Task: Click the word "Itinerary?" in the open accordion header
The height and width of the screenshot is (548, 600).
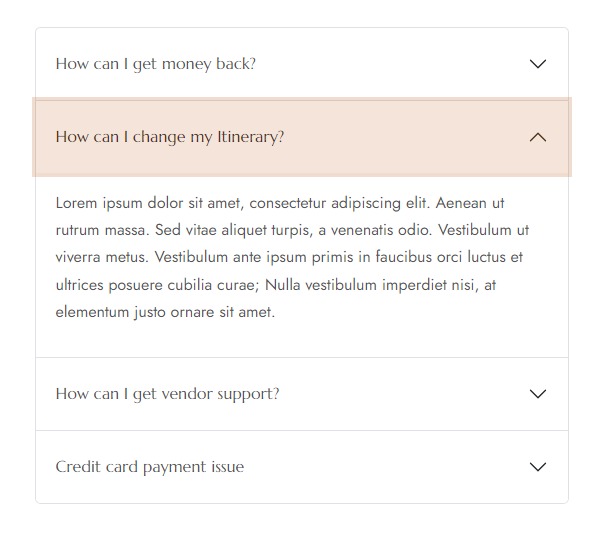Action: coord(251,137)
